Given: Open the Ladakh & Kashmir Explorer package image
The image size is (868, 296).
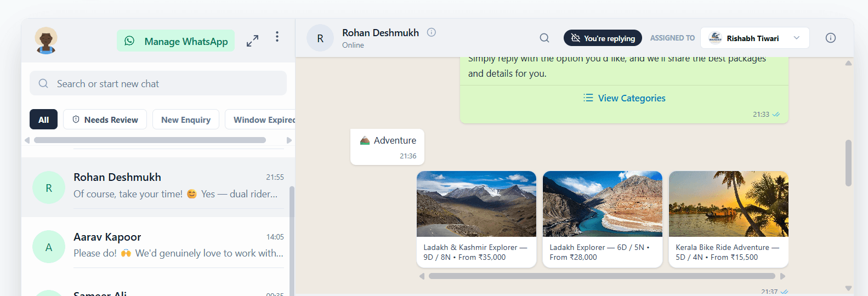Looking at the screenshot, I should (x=476, y=204).
